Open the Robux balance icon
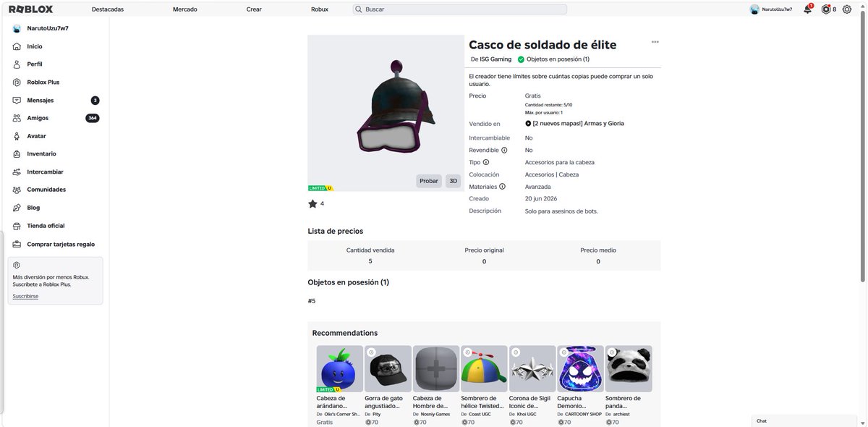 (825, 9)
